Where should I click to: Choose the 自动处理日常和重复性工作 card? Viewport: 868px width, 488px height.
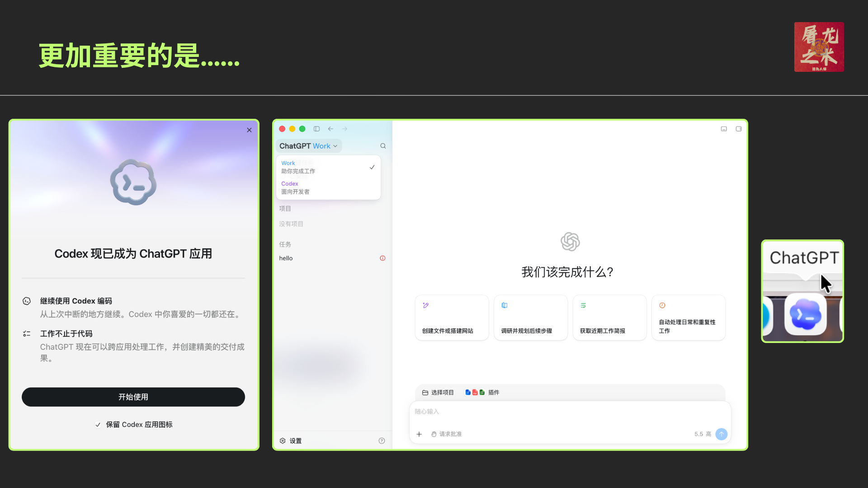[x=688, y=318]
